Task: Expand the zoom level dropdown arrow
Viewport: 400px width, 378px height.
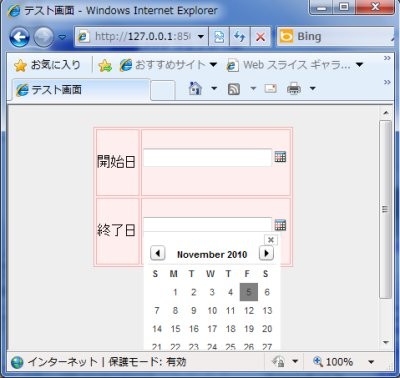Action: pyautogui.click(x=371, y=362)
